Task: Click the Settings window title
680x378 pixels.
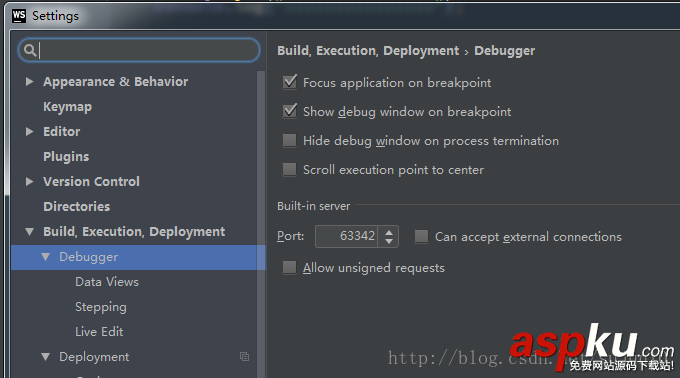Action: tap(56, 16)
